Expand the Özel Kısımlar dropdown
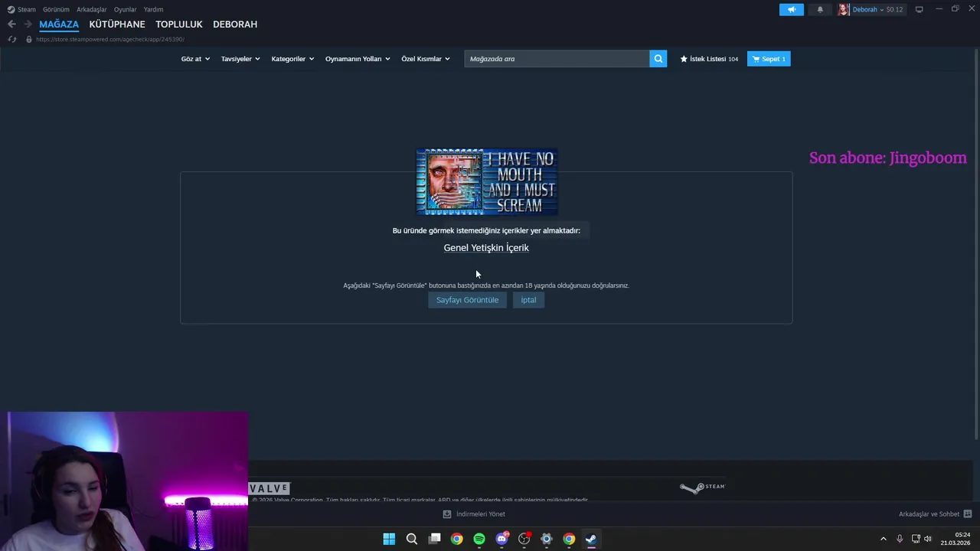Viewport: 980px width, 551px height. click(x=426, y=59)
